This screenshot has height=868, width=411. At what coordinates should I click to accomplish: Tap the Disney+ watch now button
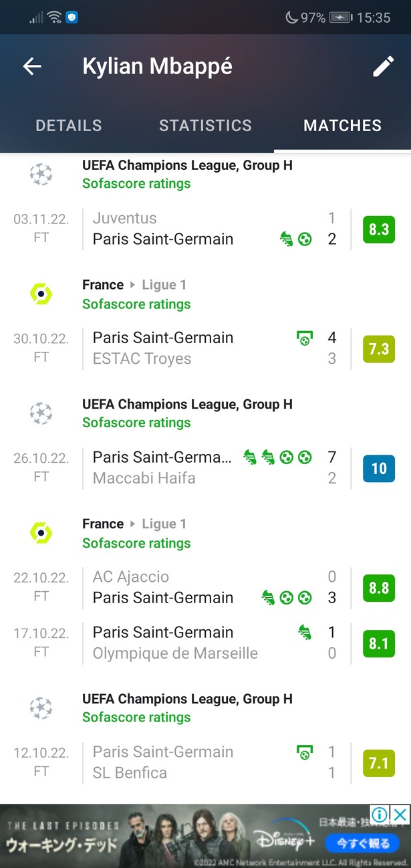pos(362,843)
